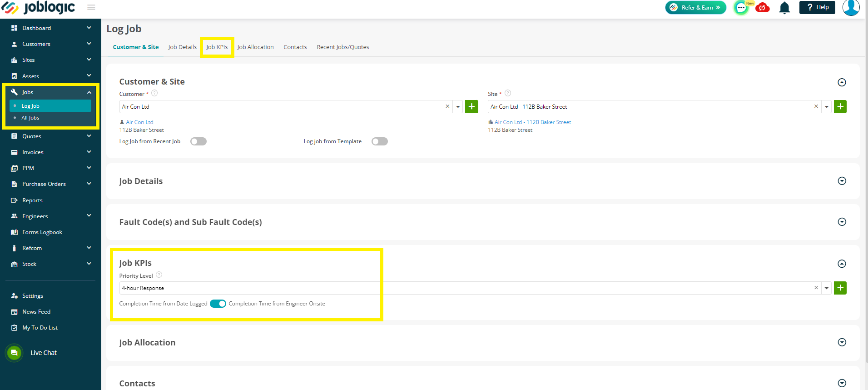Screen dimensions: 868x390
Task: Click the joblogic logo
Action: (39, 7)
